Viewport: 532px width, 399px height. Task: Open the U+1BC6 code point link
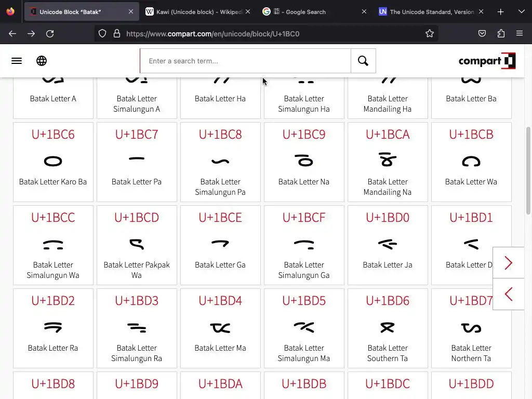pos(53,135)
